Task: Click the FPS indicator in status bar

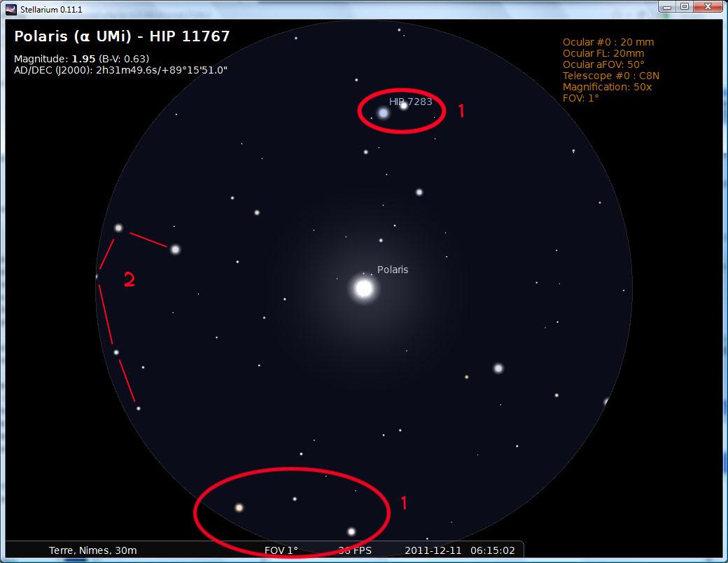Action: point(355,550)
